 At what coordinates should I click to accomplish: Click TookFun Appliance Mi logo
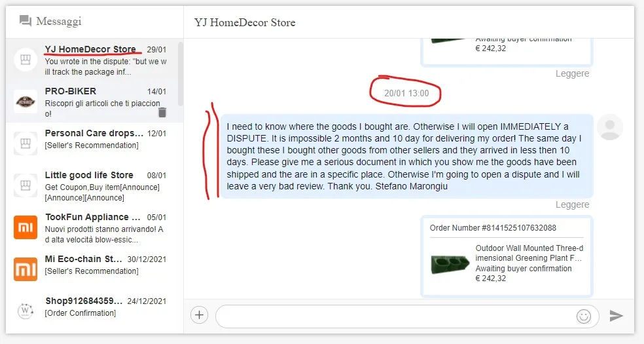pyautogui.click(x=26, y=227)
